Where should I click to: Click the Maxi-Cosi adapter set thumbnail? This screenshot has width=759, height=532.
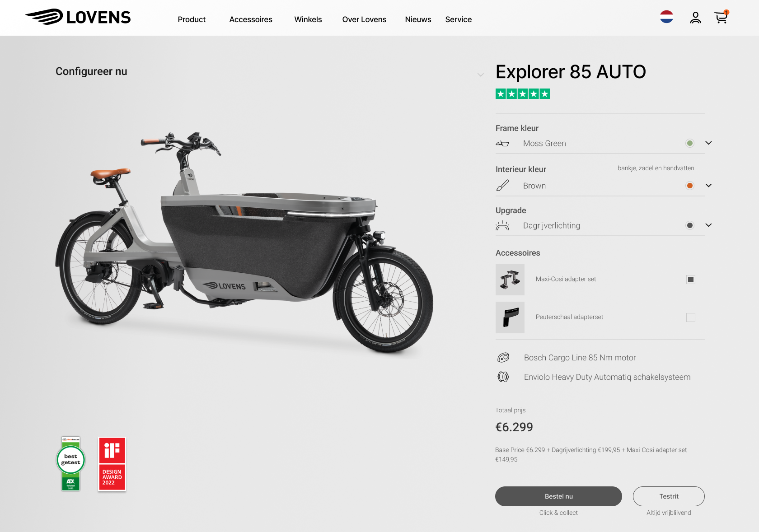510,280
